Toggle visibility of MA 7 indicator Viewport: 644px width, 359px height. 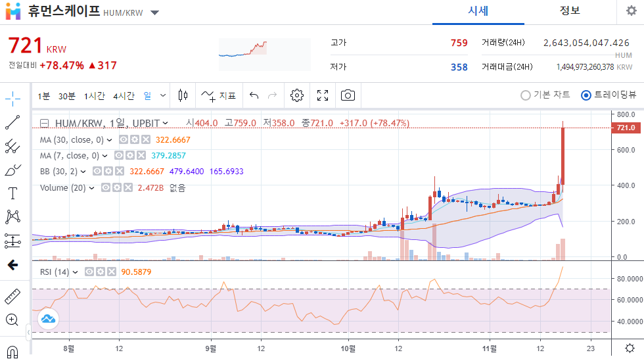pyautogui.click(x=119, y=155)
